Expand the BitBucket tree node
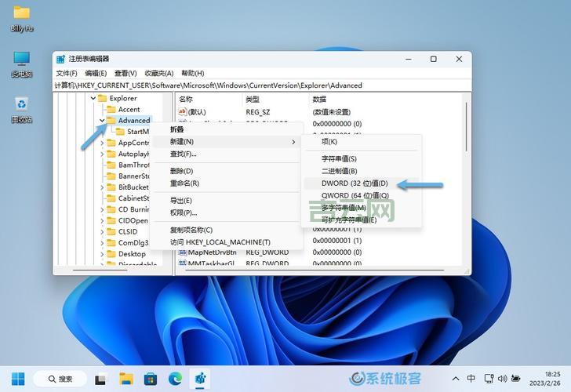This screenshot has width=571, height=392. pos(102,187)
